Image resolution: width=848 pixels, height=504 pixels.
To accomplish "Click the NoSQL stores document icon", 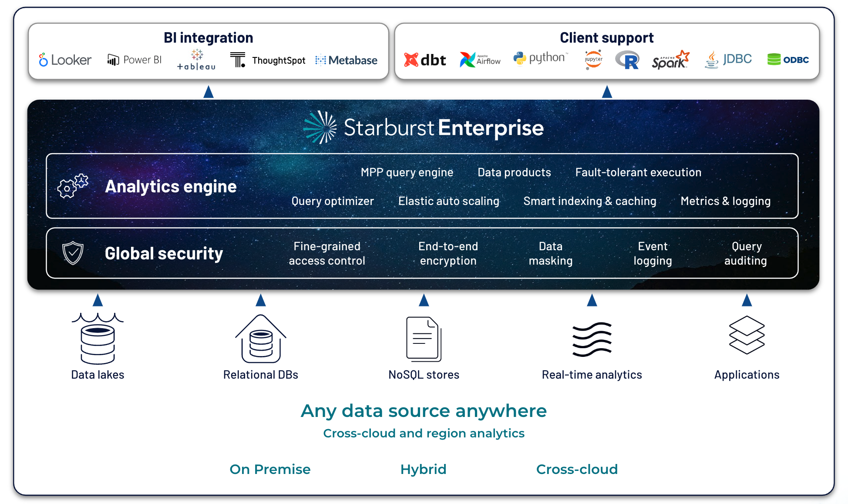I will click(423, 339).
